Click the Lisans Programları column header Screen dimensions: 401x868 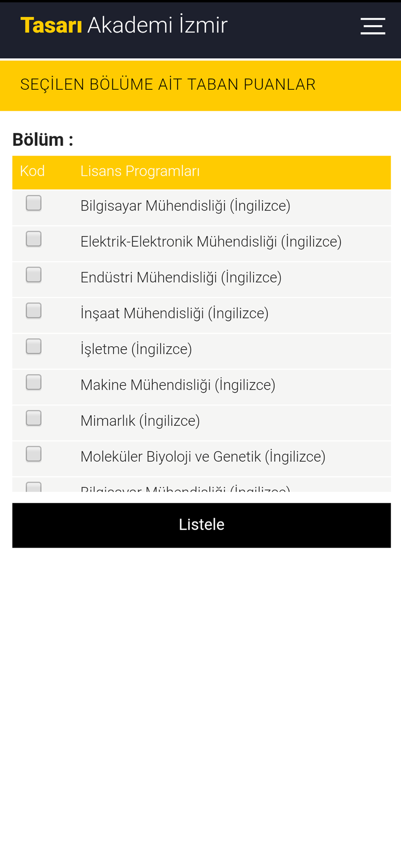(x=140, y=171)
